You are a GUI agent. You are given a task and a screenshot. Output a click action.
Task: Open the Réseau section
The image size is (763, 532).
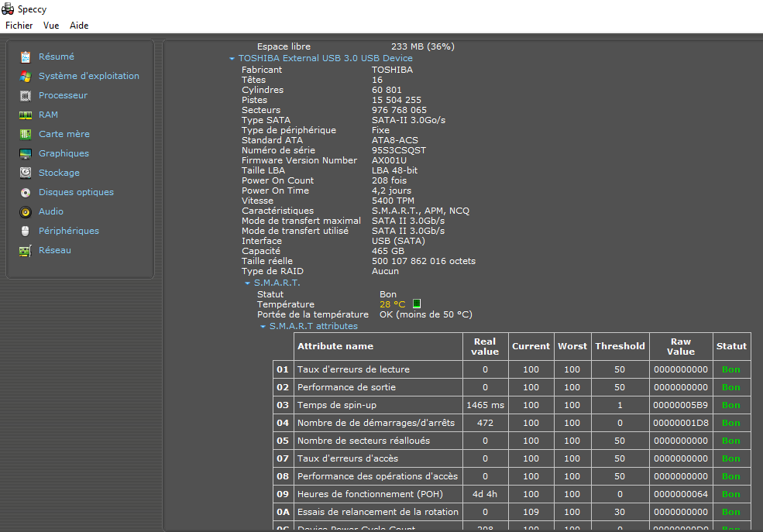click(54, 250)
